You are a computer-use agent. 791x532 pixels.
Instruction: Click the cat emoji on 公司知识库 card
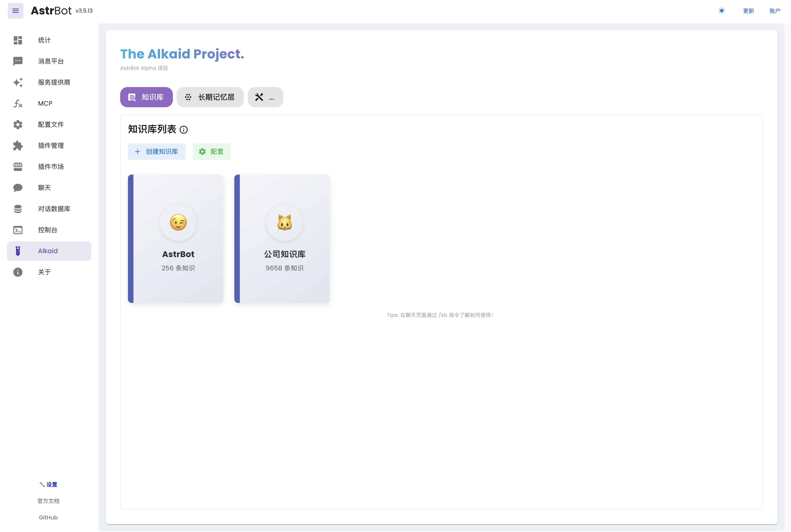[x=285, y=222]
